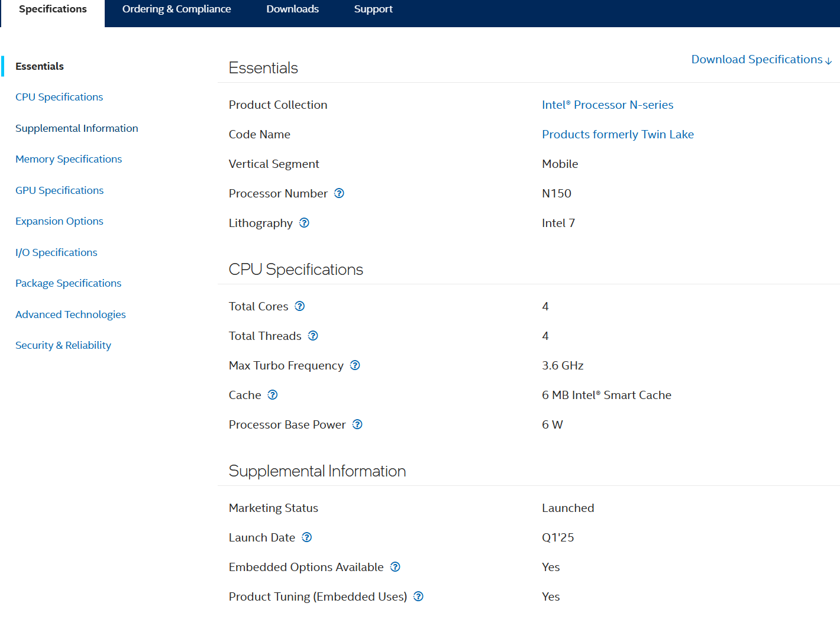Jump to Supplemental Information in sidebar

pyautogui.click(x=77, y=128)
